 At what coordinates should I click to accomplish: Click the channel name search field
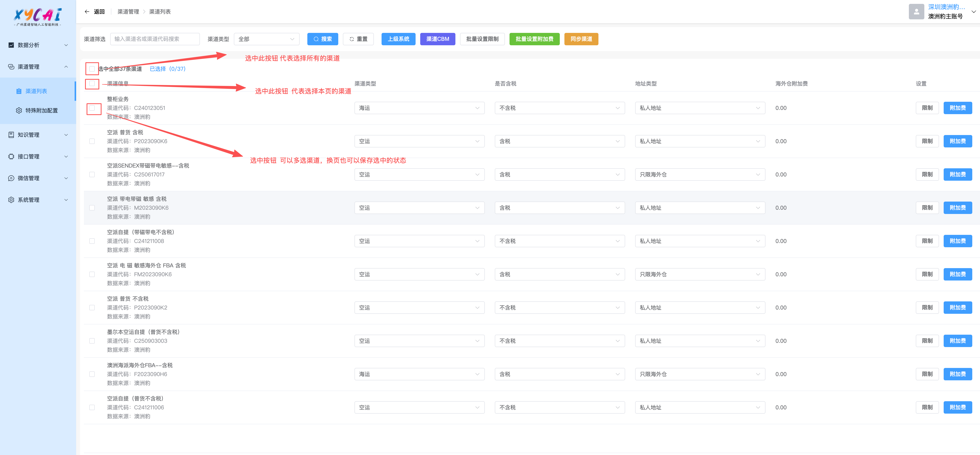click(x=154, y=39)
